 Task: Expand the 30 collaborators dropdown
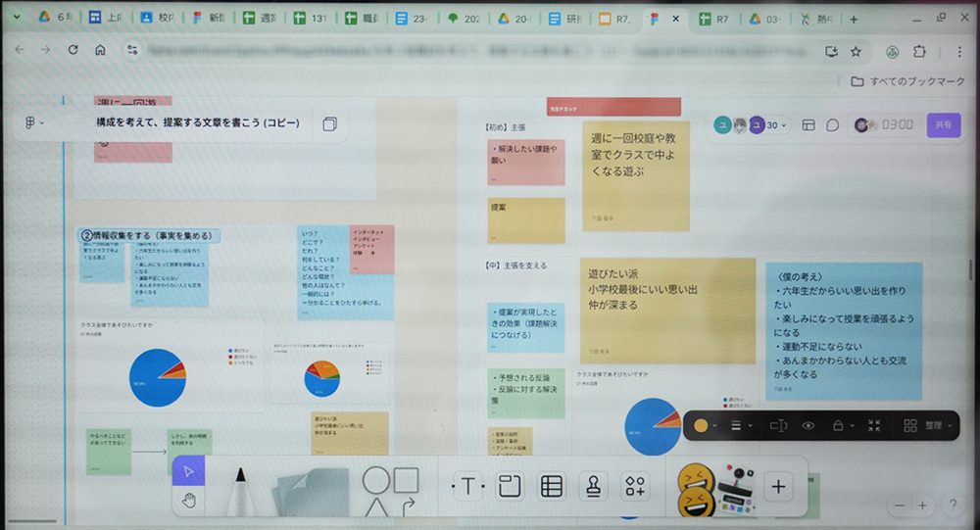tap(775, 125)
